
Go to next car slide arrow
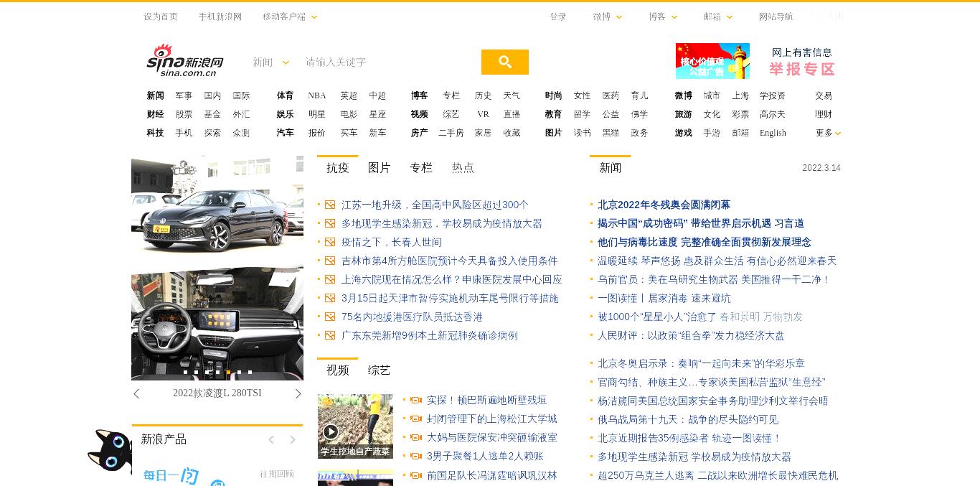298,393
